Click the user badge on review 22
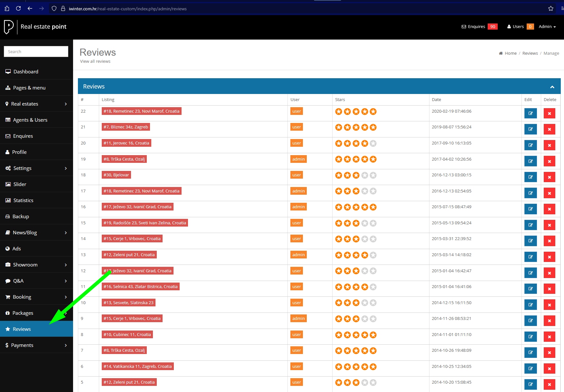Viewport: 564px width, 392px height. pos(296,111)
